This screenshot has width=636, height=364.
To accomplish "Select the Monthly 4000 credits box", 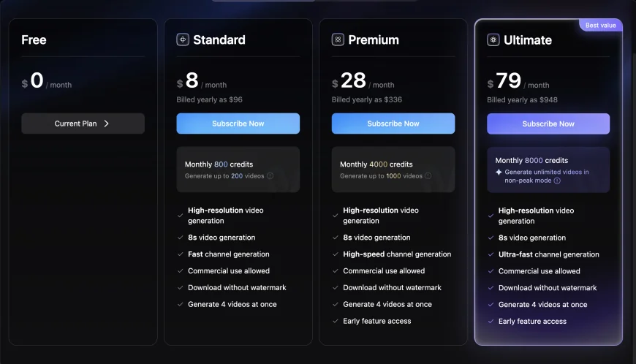I will 393,170.
